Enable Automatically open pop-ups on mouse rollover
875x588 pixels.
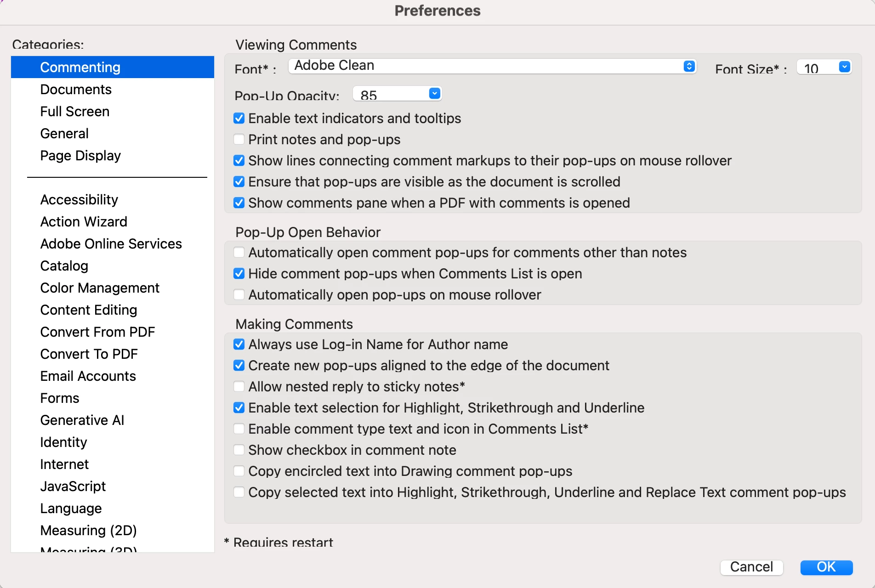tap(239, 295)
